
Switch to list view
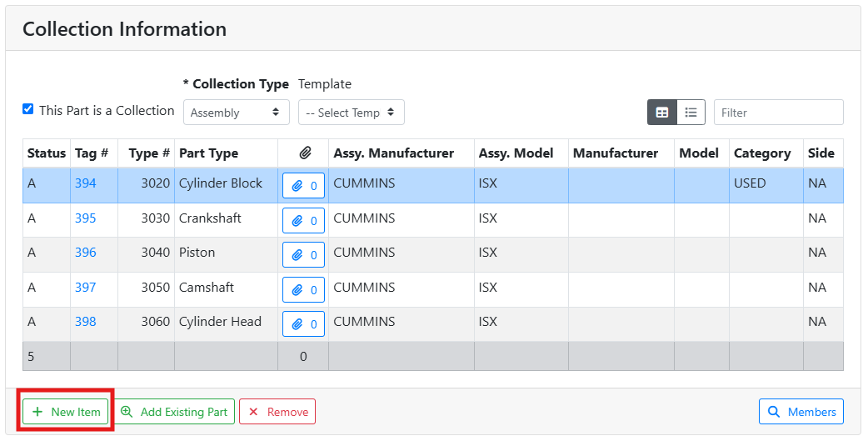(691, 113)
